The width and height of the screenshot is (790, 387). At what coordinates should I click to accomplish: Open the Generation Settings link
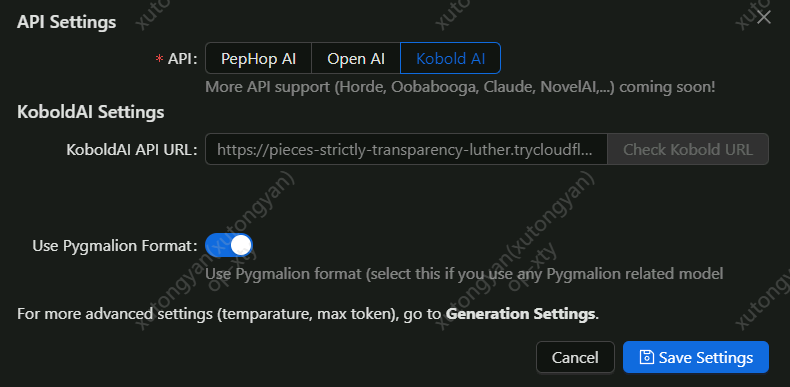click(x=521, y=314)
